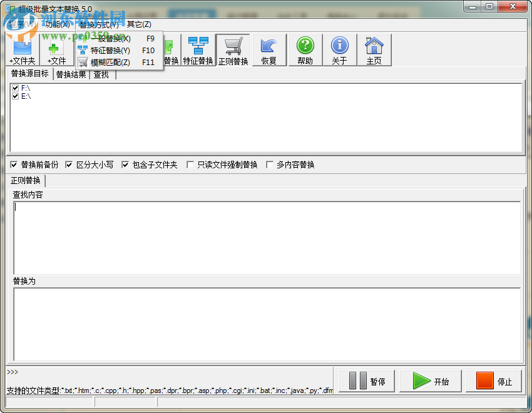Choose 一般替换(X) from the open menu
Viewport: 532px width, 413px height.
point(111,38)
